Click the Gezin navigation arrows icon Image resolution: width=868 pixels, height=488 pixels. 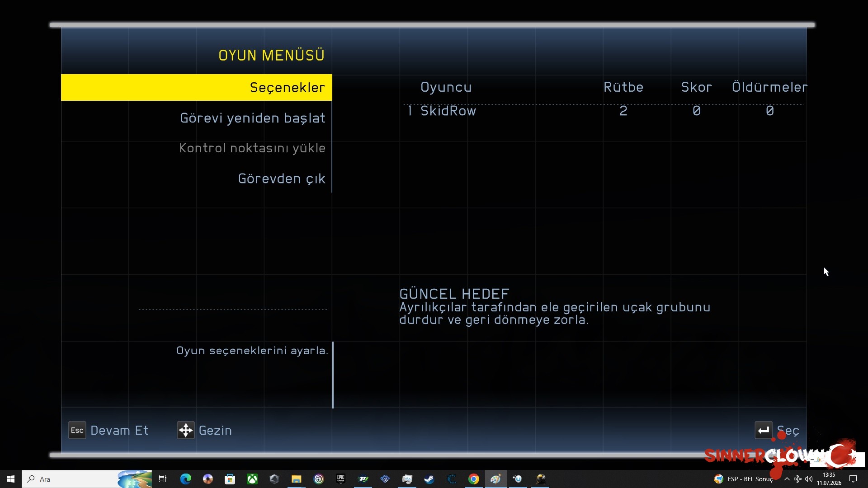pyautogui.click(x=186, y=430)
